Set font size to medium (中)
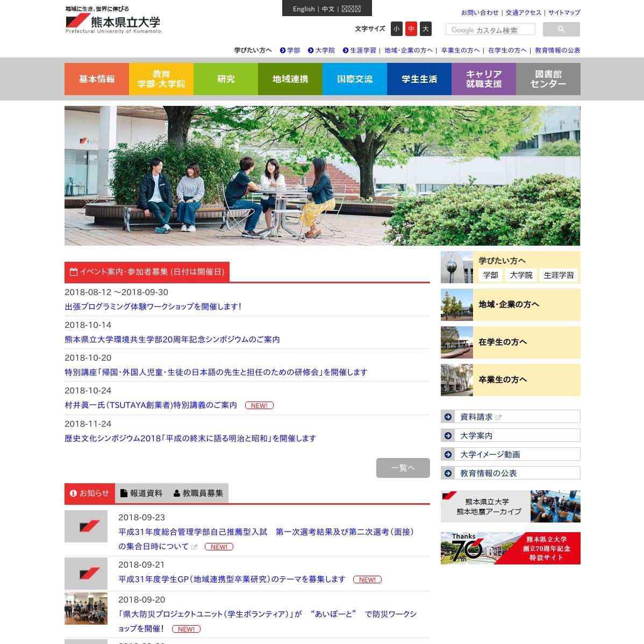Viewport: 644px width, 644px height. [411, 28]
